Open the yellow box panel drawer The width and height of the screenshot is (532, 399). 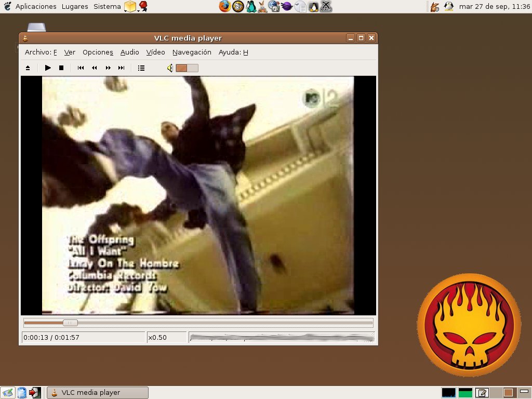(130, 6)
